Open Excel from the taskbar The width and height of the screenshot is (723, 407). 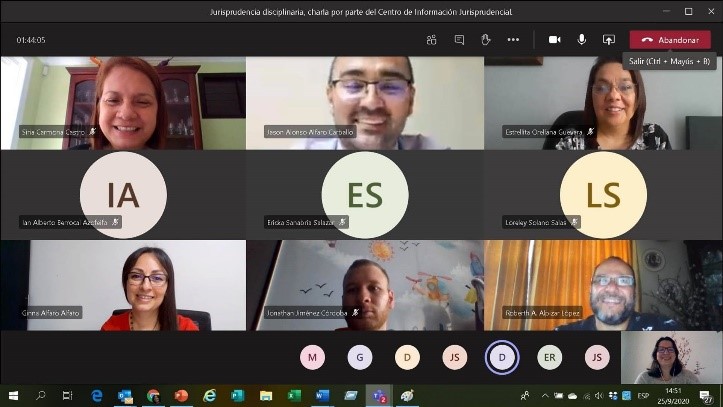[294, 395]
